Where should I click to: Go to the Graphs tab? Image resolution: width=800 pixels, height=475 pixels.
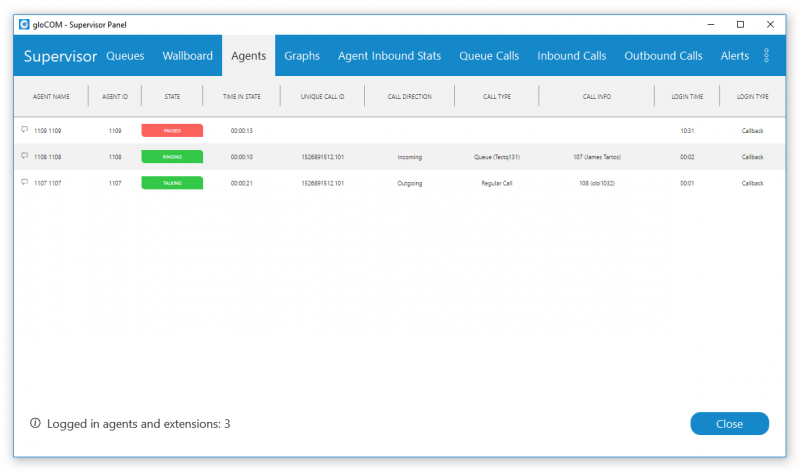302,56
